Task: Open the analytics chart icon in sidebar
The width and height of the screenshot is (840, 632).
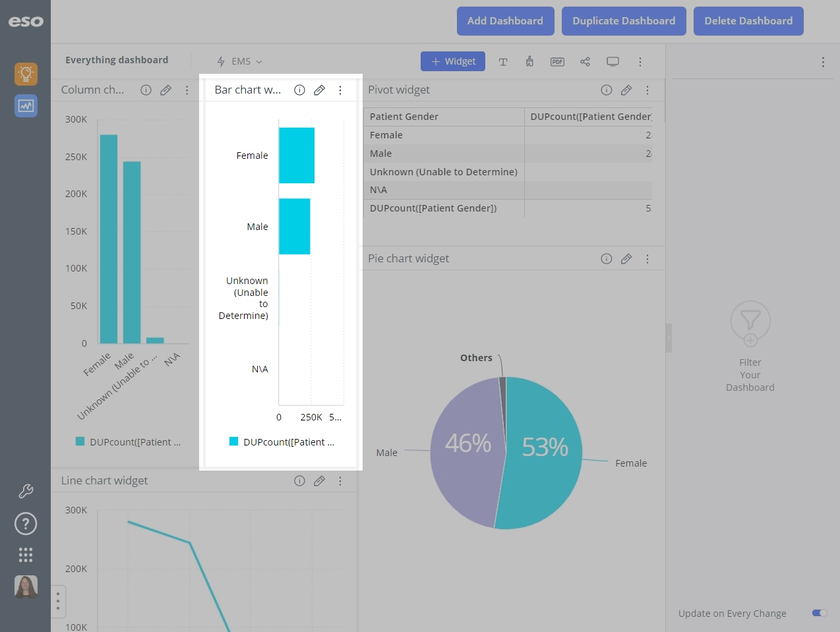Action: (x=26, y=105)
